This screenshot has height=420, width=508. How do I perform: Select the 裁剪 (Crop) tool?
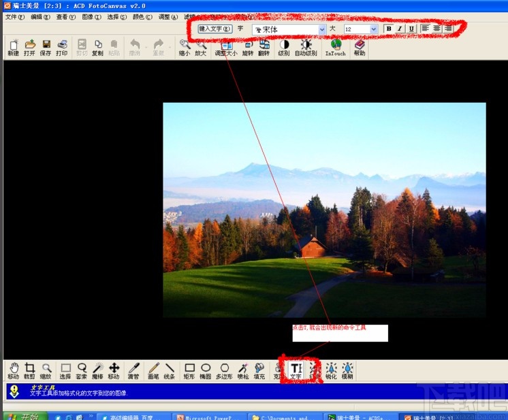pos(29,371)
